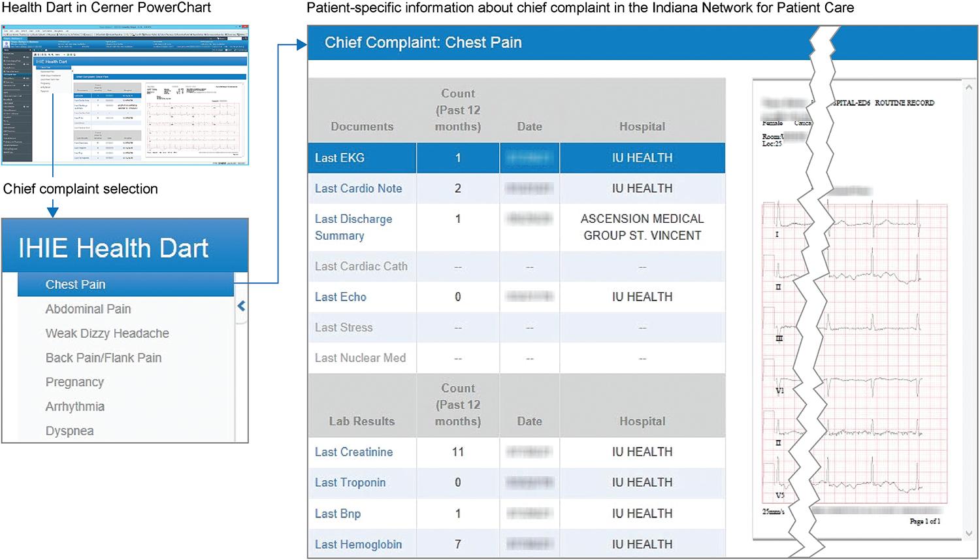This screenshot has height=560, width=980.
Task: Open Last Creatinine lab result
Action: [x=353, y=452]
